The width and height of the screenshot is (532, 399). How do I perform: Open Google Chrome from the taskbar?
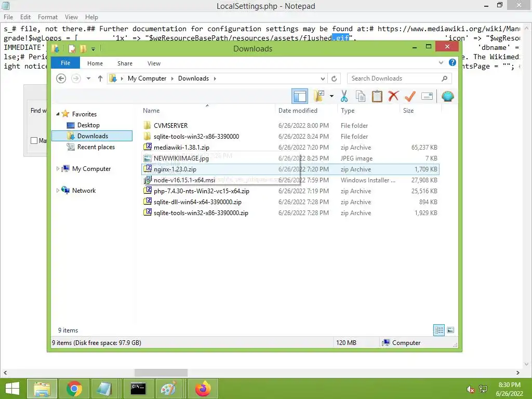coord(74,389)
